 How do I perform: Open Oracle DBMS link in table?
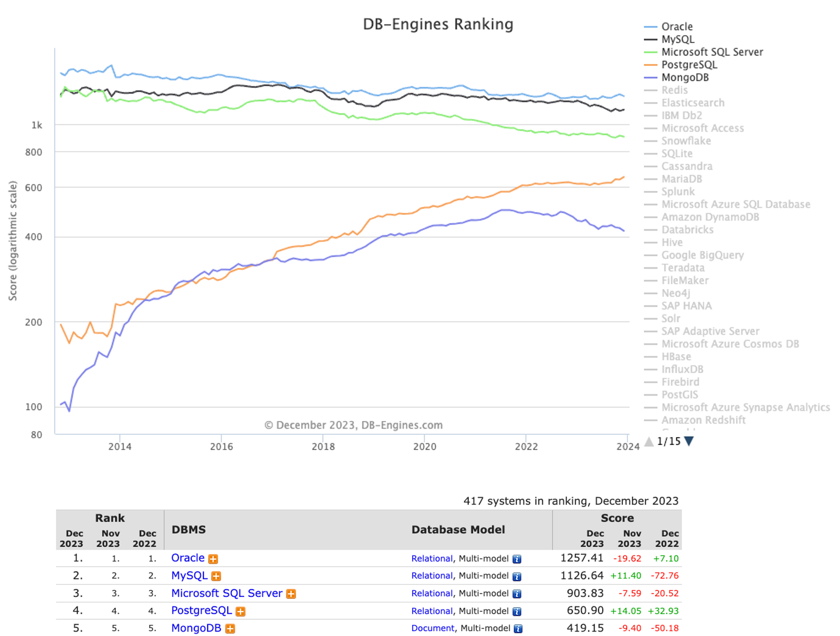tap(188, 558)
